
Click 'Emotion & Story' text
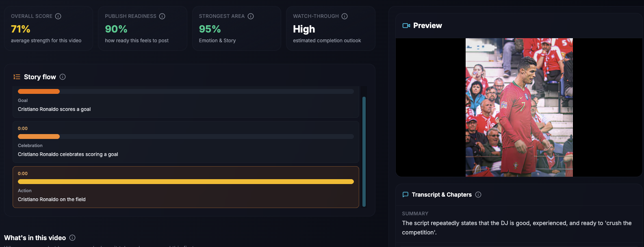pos(217,41)
